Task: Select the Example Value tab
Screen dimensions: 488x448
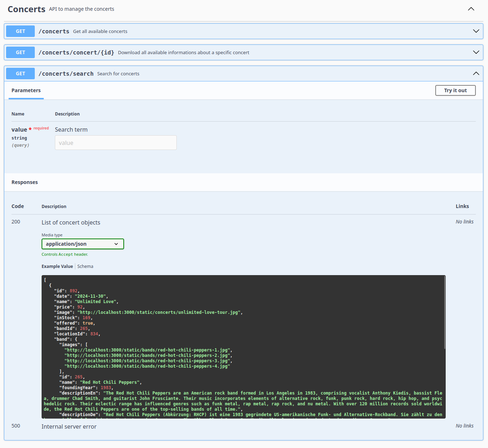Action: (57, 267)
